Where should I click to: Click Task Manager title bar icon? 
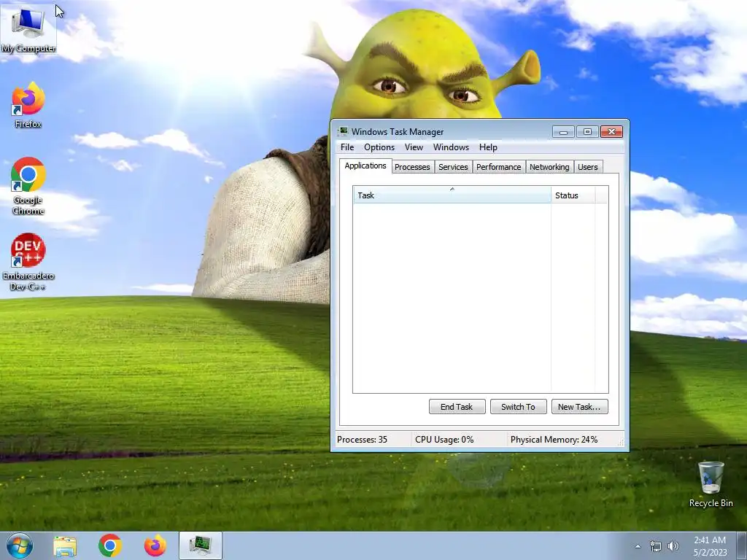[343, 131]
